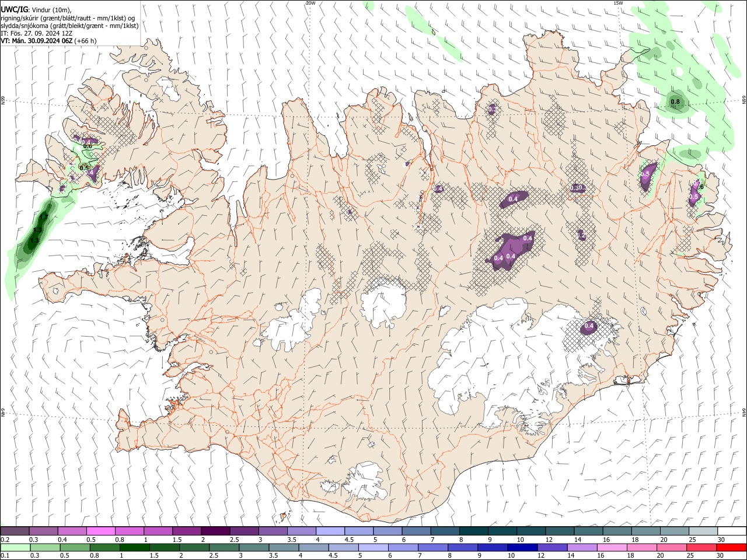Pick the bright red 30 rain-scale swatch
This screenshot has height=560, width=747.
point(731,548)
